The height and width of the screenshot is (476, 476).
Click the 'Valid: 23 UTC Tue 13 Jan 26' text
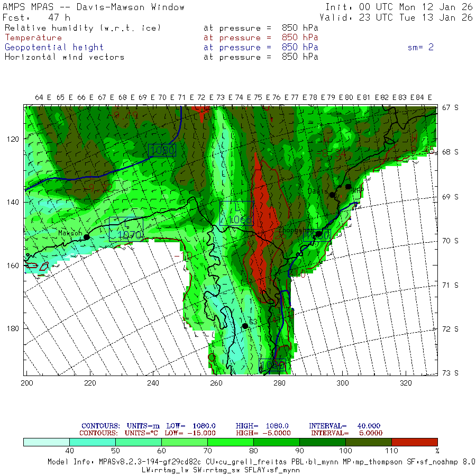click(396, 17)
